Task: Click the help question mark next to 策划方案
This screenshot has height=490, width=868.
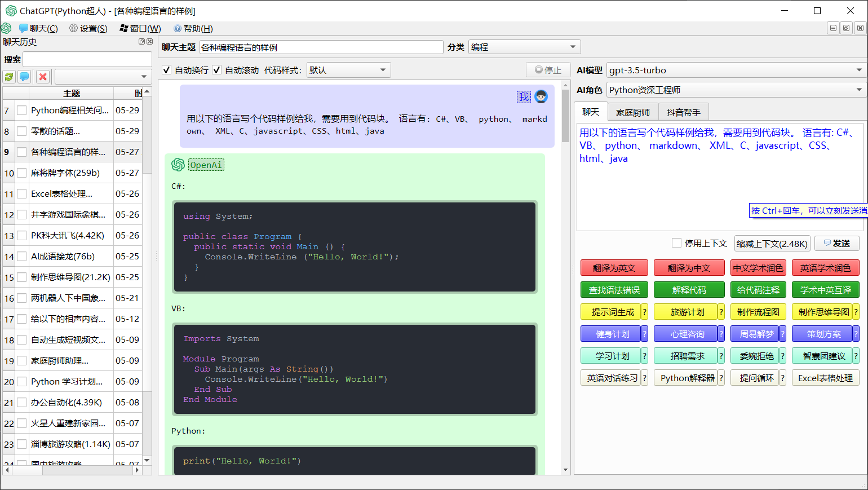Action: coord(856,334)
